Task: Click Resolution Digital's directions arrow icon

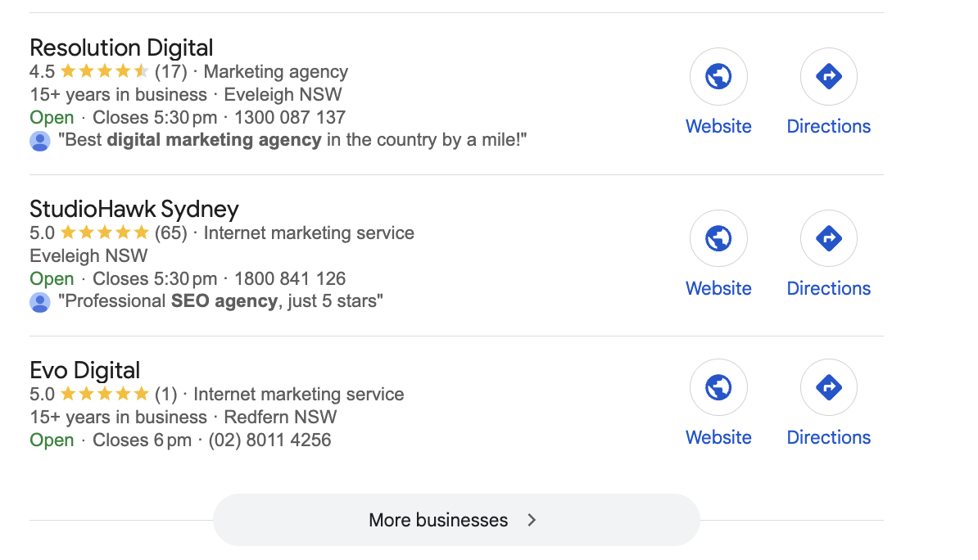Action: click(828, 77)
